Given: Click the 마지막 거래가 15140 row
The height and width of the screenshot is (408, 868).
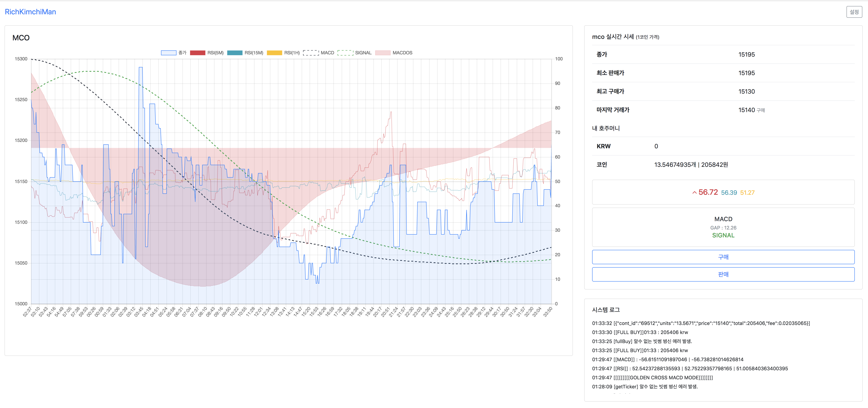Looking at the screenshot, I should (x=723, y=110).
